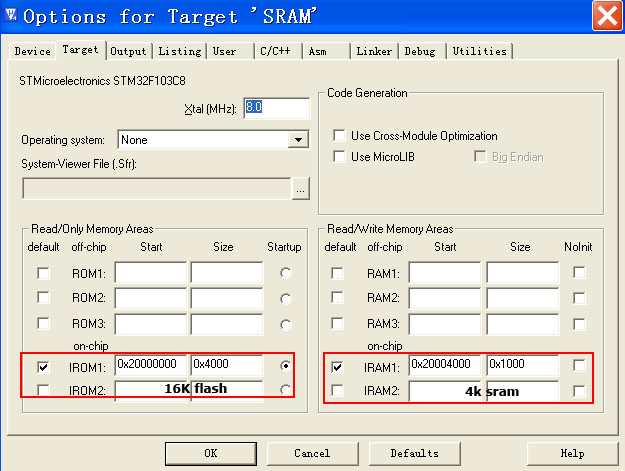Toggle the IROM1 default checkbox
625x471 pixels.
coord(42,366)
